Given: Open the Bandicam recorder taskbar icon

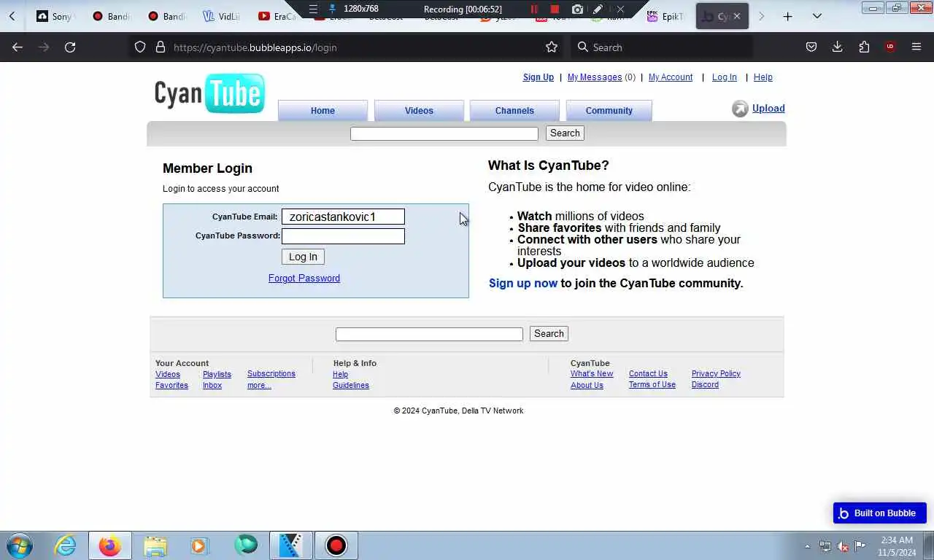Looking at the screenshot, I should (336, 545).
